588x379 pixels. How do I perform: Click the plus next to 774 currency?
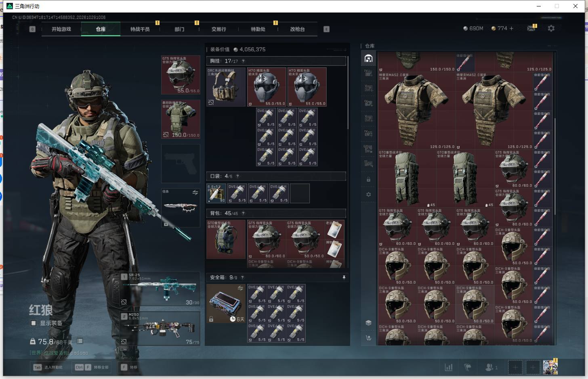(511, 28)
